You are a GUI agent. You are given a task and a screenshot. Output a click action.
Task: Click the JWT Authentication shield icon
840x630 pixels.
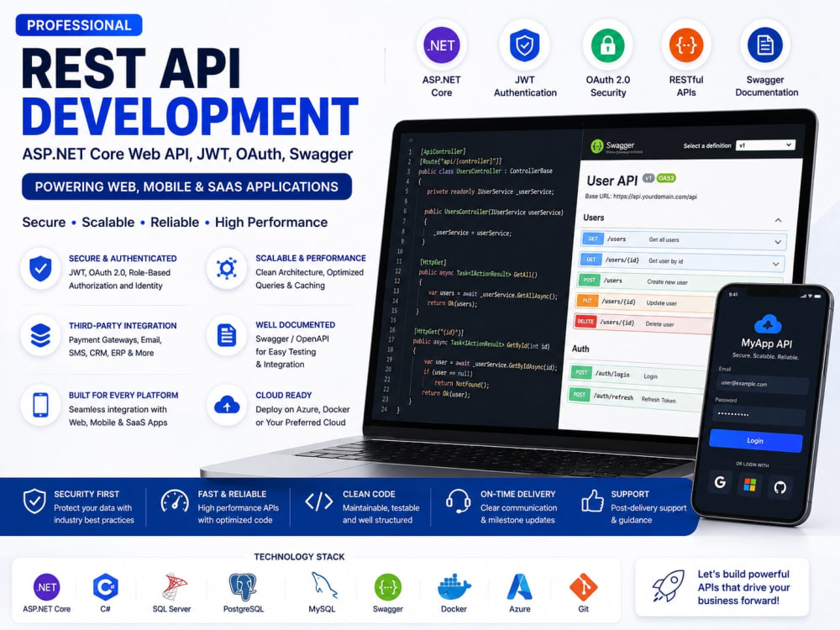(524, 45)
